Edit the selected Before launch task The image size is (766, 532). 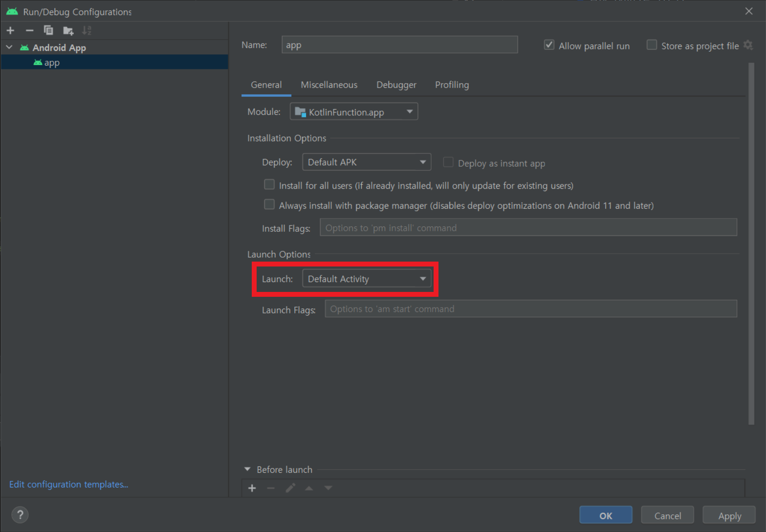tap(290, 488)
